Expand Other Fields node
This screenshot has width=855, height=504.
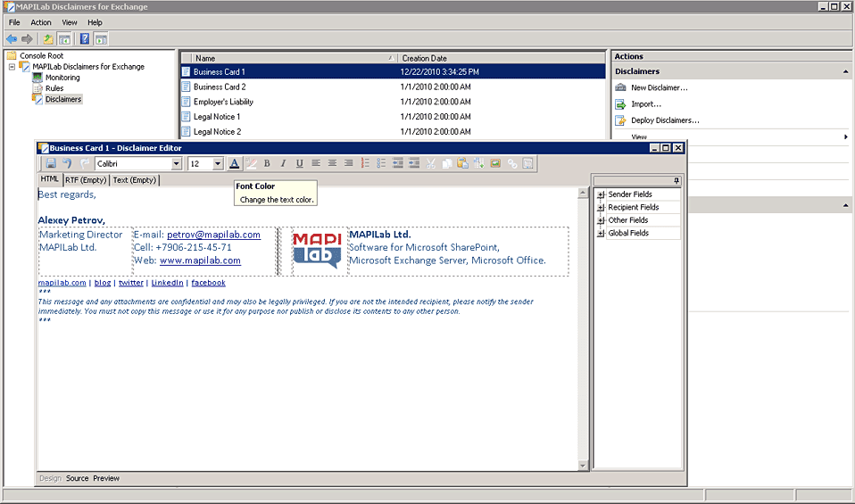601,220
